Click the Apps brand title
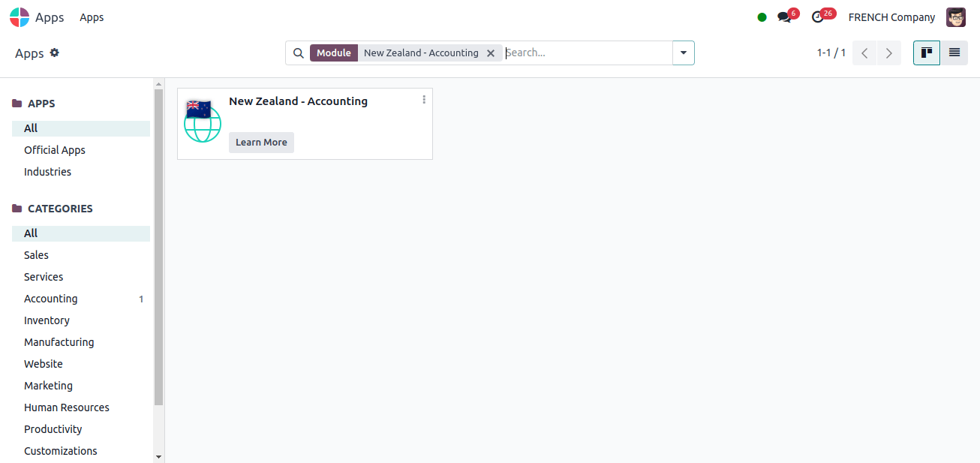 point(50,17)
